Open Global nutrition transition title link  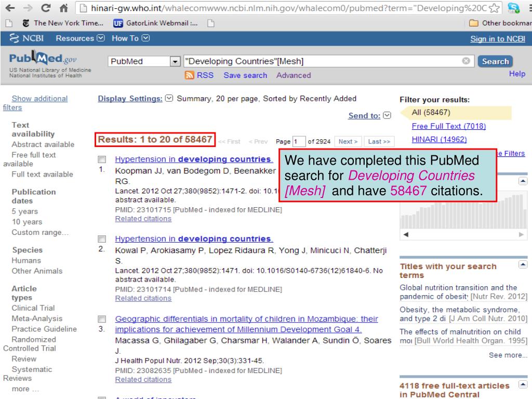click(x=458, y=292)
